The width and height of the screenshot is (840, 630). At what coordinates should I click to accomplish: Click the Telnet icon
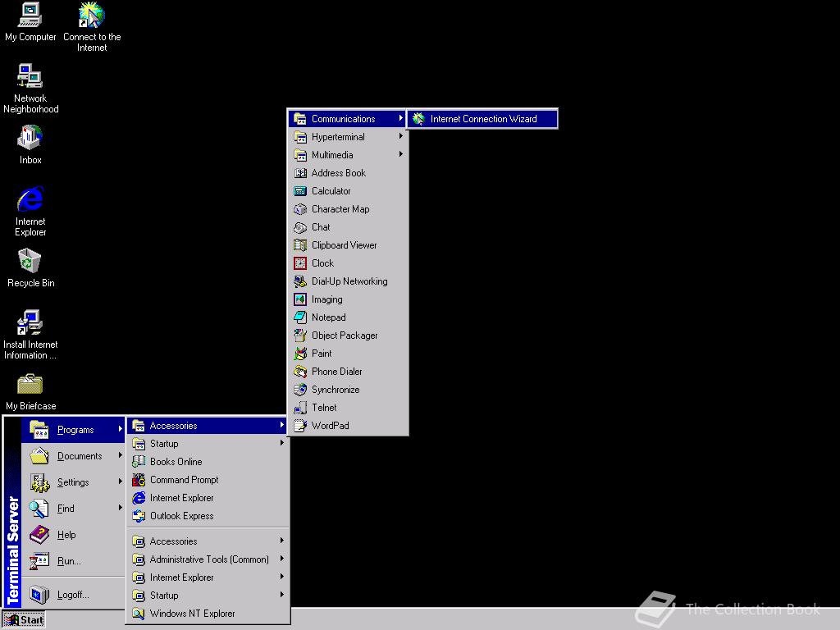(300, 408)
